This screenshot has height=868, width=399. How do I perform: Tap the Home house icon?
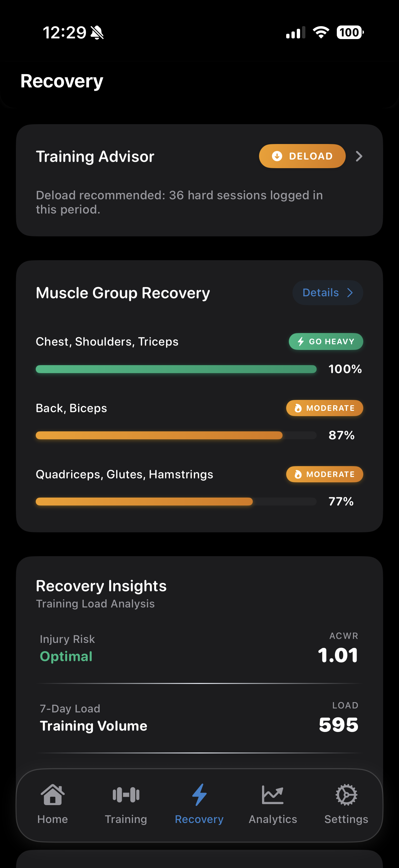(53, 795)
